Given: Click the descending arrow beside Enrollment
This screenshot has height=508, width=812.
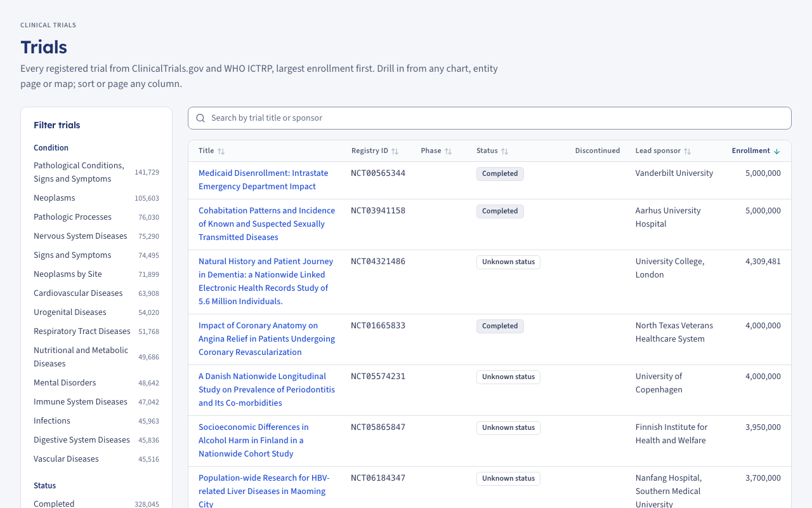Looking at the screenshot, I should [x=776, y=151].
